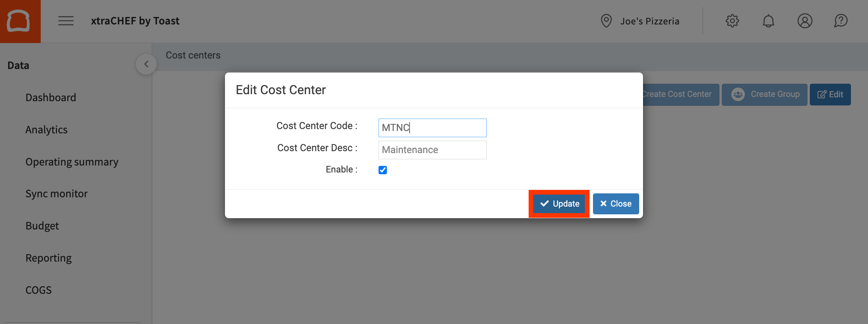The height and width of the screenshot is (324, 868).
Task: Close the Edit Cost Center dialog
Action: click(616, 204)
